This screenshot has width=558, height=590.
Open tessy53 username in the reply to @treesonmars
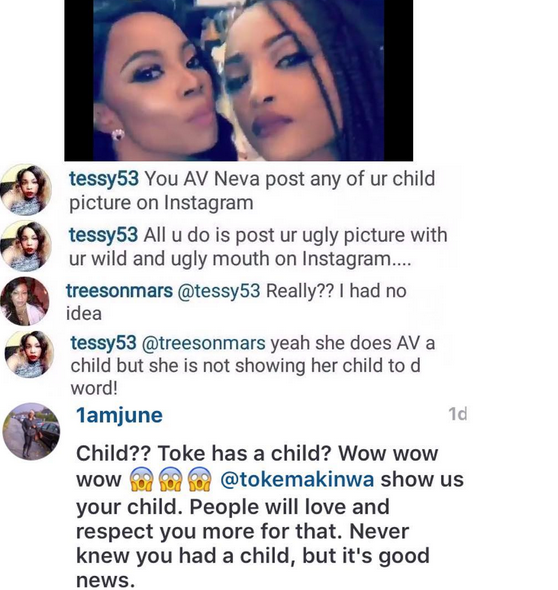103,343
